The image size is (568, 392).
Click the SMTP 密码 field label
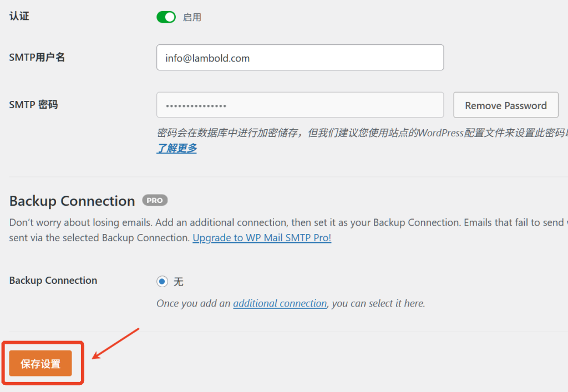(x=33, y=104)
